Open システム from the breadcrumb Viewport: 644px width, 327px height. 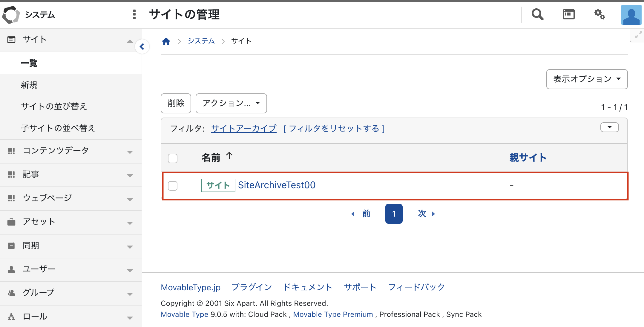click(x=201, y=41)
